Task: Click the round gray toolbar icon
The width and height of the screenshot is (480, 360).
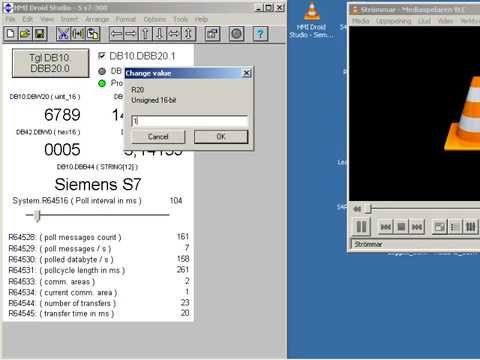Action: 236,34
